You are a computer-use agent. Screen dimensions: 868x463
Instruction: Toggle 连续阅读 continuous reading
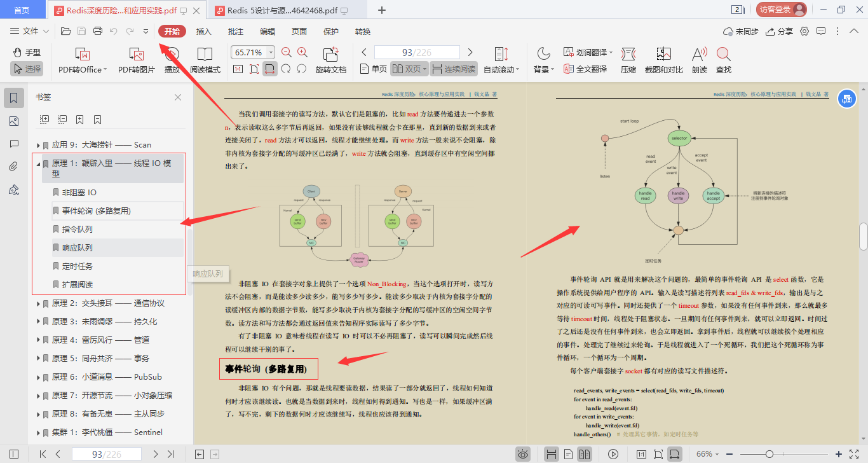coord(453,69)
